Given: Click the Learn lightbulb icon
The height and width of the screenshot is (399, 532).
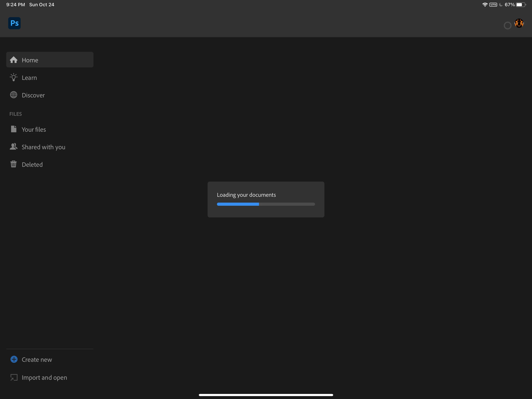Looking at the screenshot, I should point(14,78).
